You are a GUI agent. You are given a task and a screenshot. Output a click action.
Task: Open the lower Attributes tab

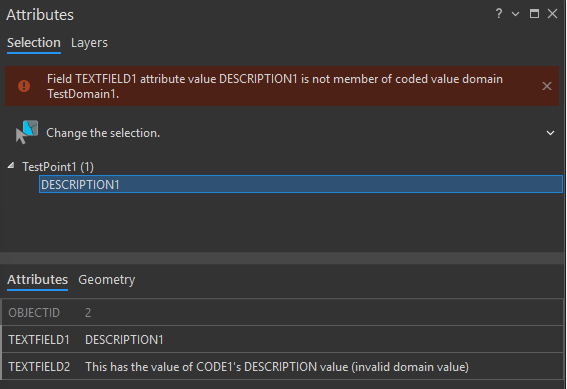click(x=37, y=280)
